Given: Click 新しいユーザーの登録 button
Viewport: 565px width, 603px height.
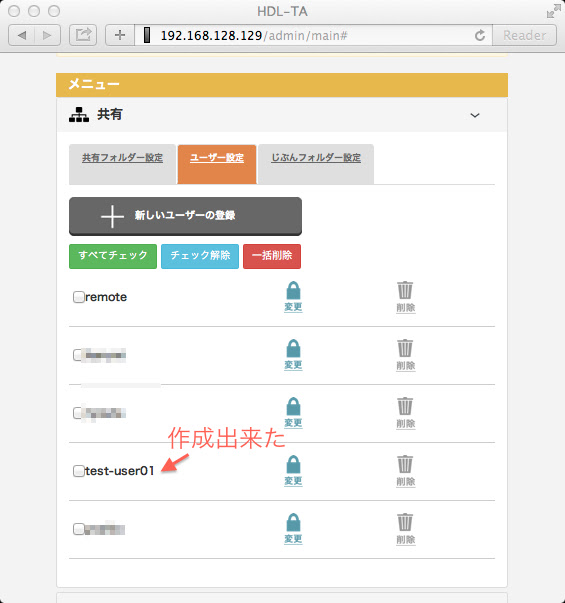Looking at the screenshot, I should [185, 216].
